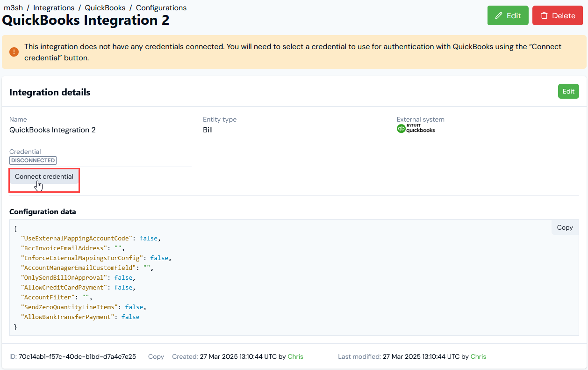Open the QuickBooks breadcrumb link
Screen dimensions: 588x370
coord(105,8)
